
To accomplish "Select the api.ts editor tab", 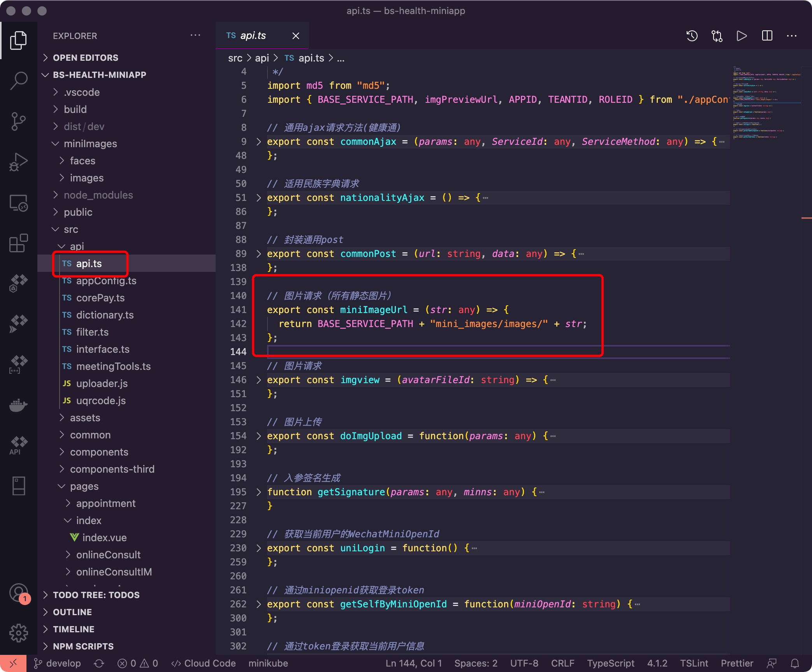I will point(262,36).
